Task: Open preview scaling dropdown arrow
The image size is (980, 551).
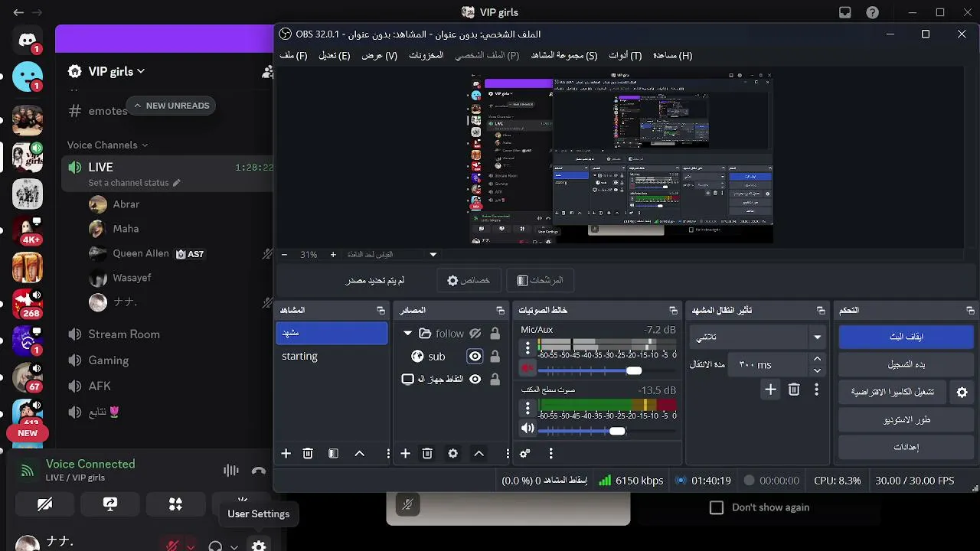Action: point(433,254)
